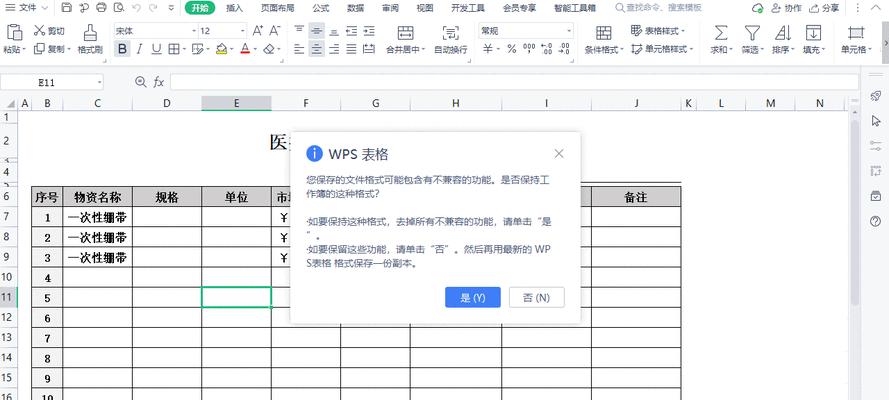Image resolution: width=889 pixels, height=400 pixels.
Task: Increase indent icon
Action: click(369, 31)
